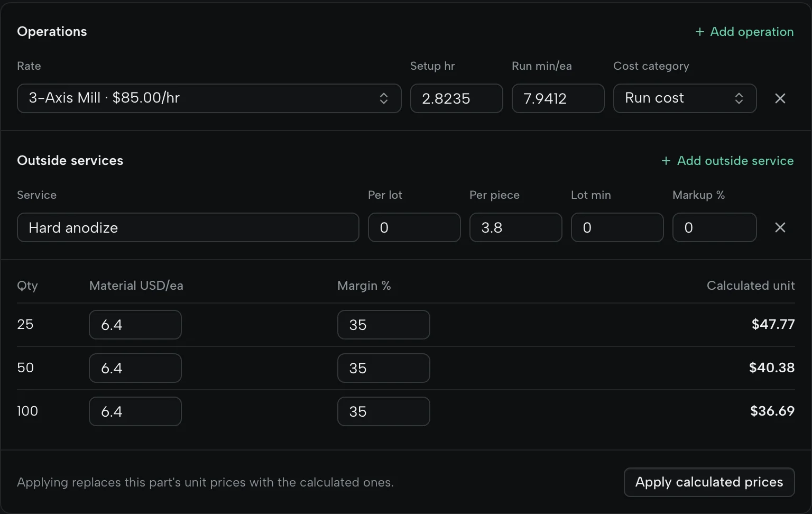
Task: Click the Qty 25 row label
Action: coord(25,324)
